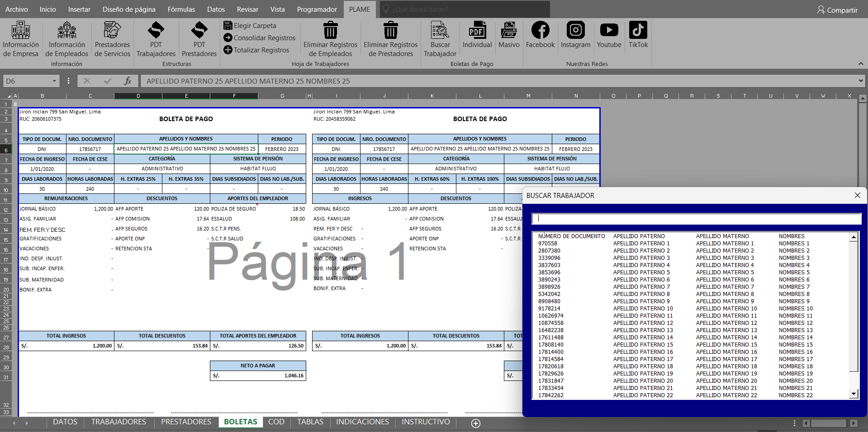
Task: Select the Select All corner of the grid
Action: [6, 96]
